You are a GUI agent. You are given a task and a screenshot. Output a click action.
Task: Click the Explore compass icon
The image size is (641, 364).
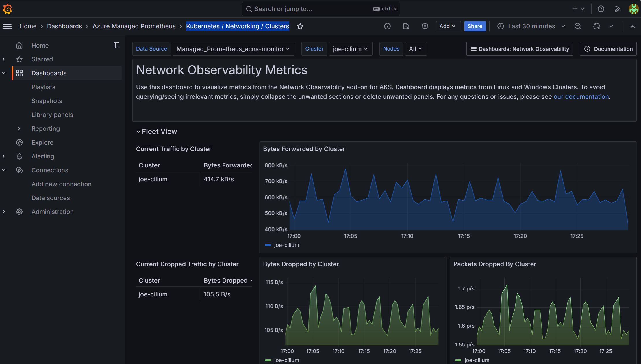click(x=19, y=142)
